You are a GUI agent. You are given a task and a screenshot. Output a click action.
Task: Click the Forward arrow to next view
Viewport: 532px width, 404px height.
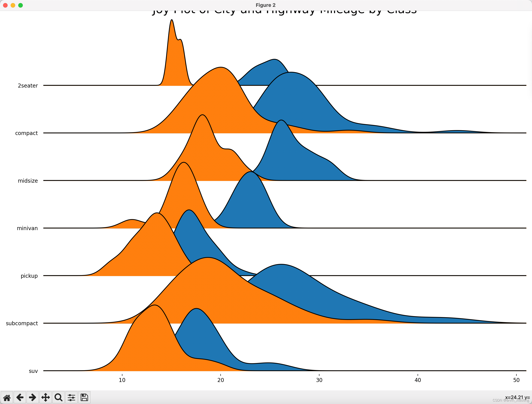pos(33,397)
